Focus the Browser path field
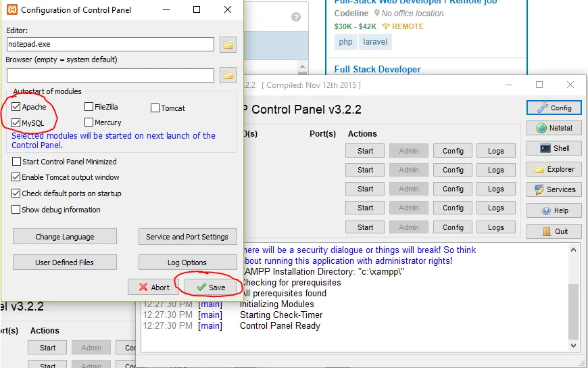 tap(110, 75)
